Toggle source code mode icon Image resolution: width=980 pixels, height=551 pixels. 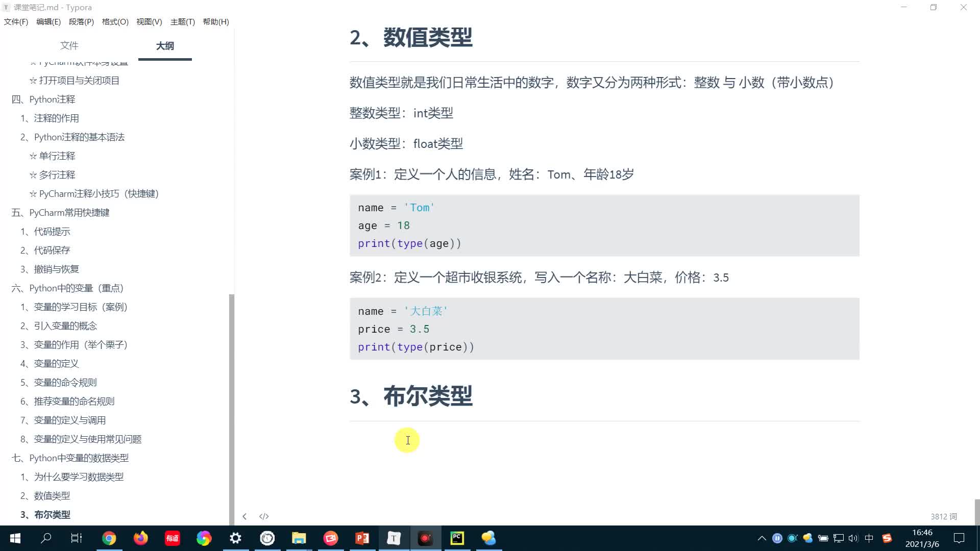point(264,516)
